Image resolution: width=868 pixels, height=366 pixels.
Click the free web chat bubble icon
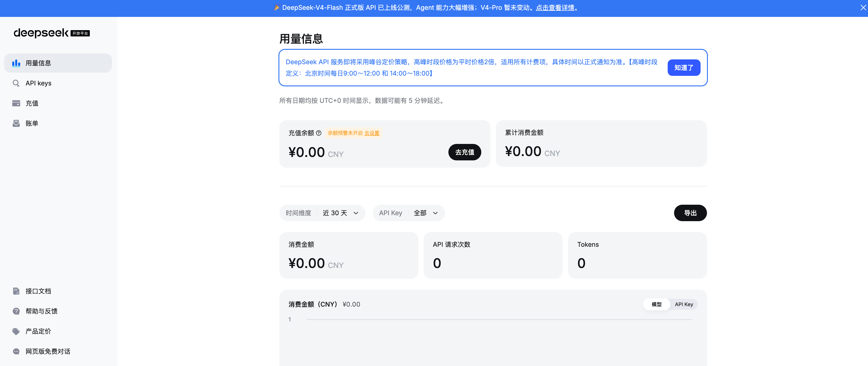[16, 352]
